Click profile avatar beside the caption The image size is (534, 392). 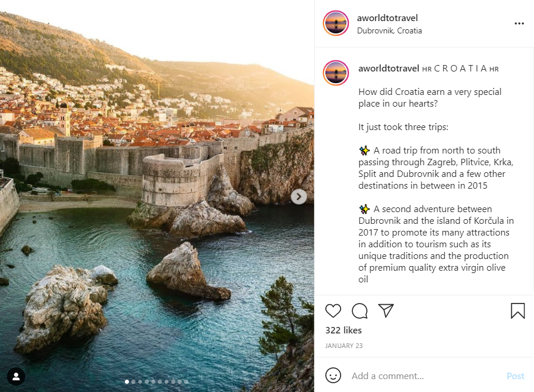(x=336, y=73)
